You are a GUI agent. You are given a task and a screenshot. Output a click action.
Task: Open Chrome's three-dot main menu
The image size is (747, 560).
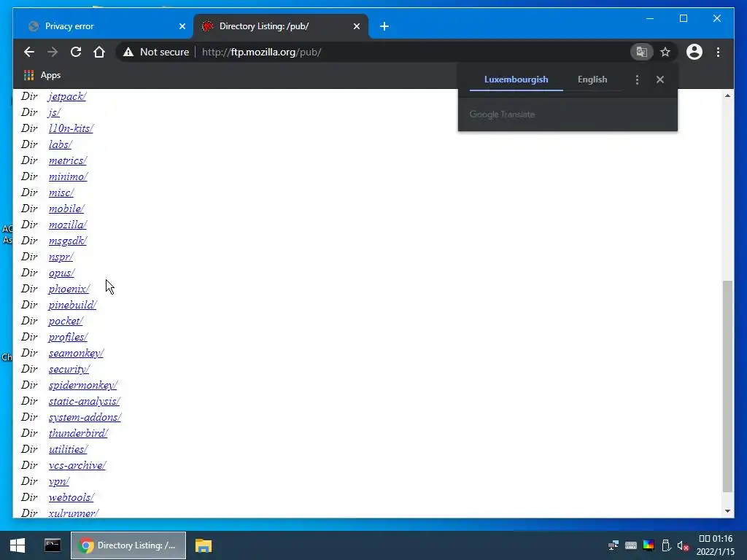tap(718, 52)
